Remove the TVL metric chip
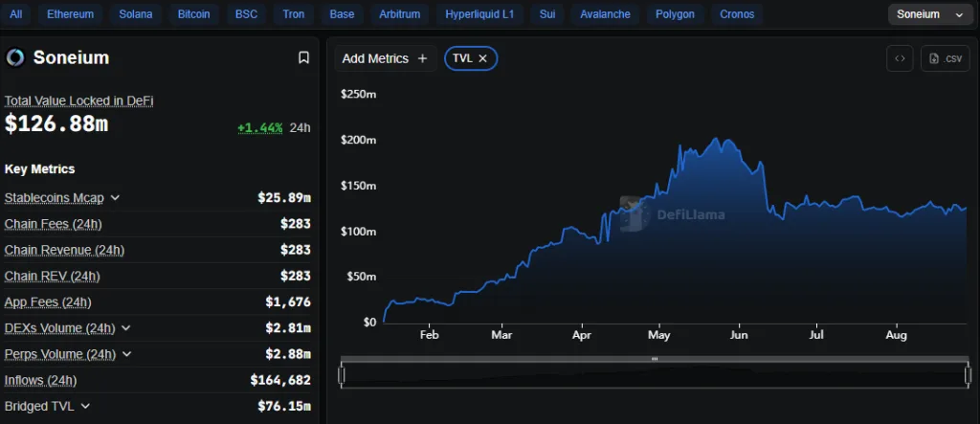 coord(482,58)
